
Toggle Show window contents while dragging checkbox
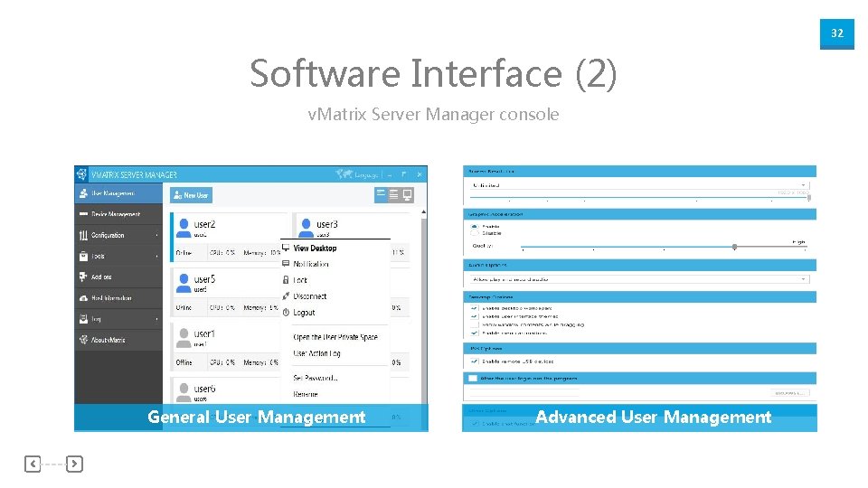pos(474,324)
